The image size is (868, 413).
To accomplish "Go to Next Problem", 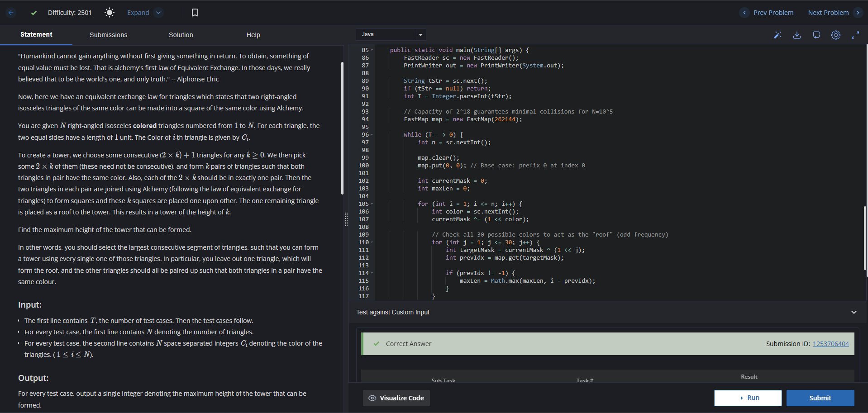I will (828, 13).
